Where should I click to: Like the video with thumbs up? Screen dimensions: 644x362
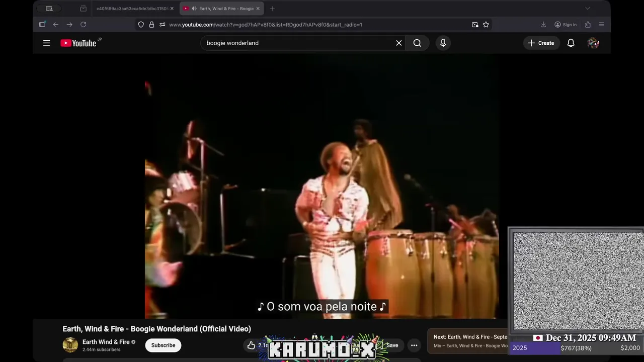[251, 345]
